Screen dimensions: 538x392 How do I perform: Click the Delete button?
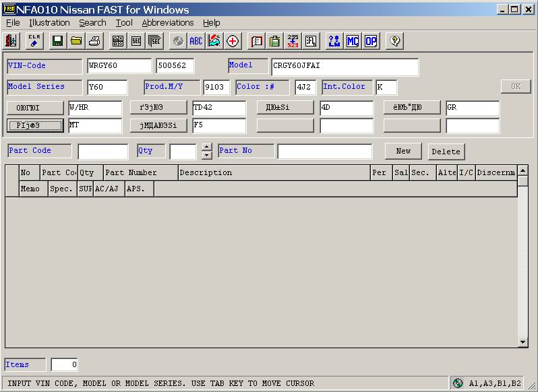click(446, 152)
